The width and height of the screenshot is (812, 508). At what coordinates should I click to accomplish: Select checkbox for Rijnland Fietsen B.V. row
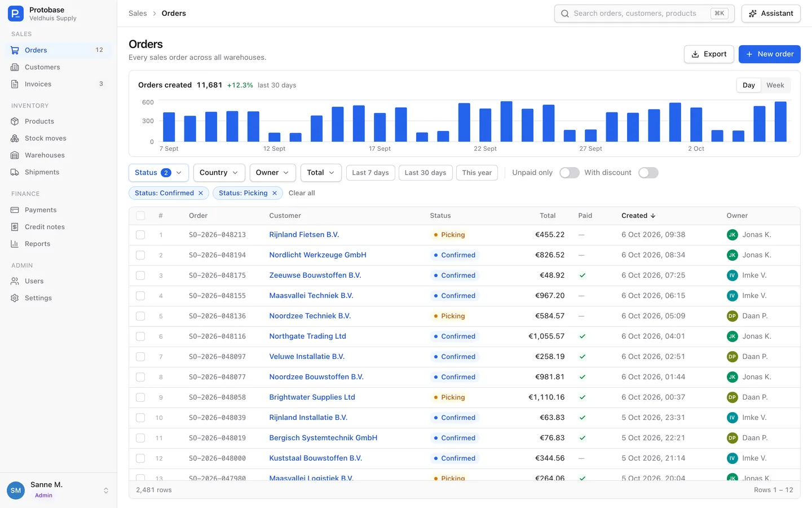[x=140, y=235]
